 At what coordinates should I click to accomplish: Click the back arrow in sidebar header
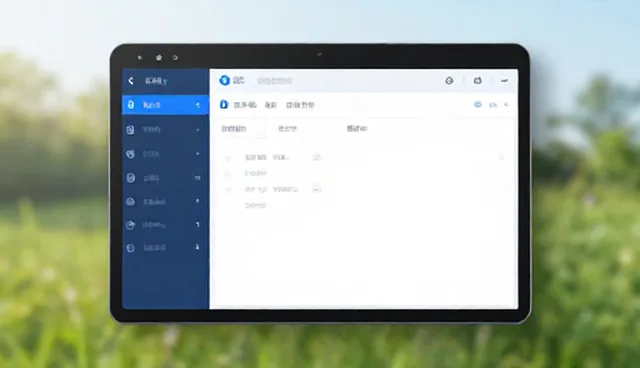[131, 81]
